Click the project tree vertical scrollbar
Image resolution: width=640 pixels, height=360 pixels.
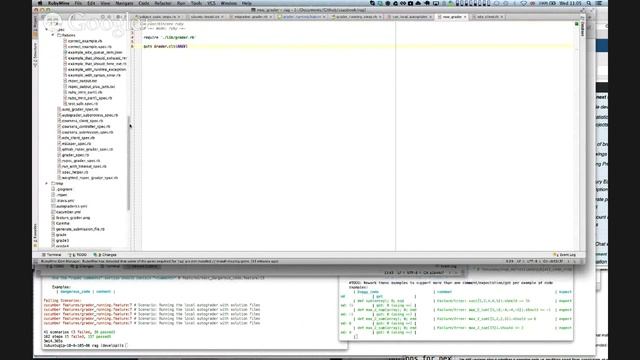[129, 163]
